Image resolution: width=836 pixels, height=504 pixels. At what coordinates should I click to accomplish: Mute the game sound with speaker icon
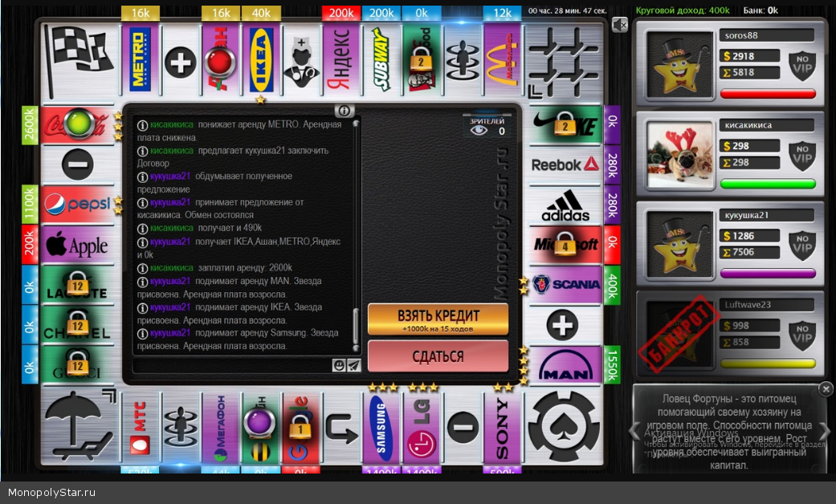(x=619, y=25)
